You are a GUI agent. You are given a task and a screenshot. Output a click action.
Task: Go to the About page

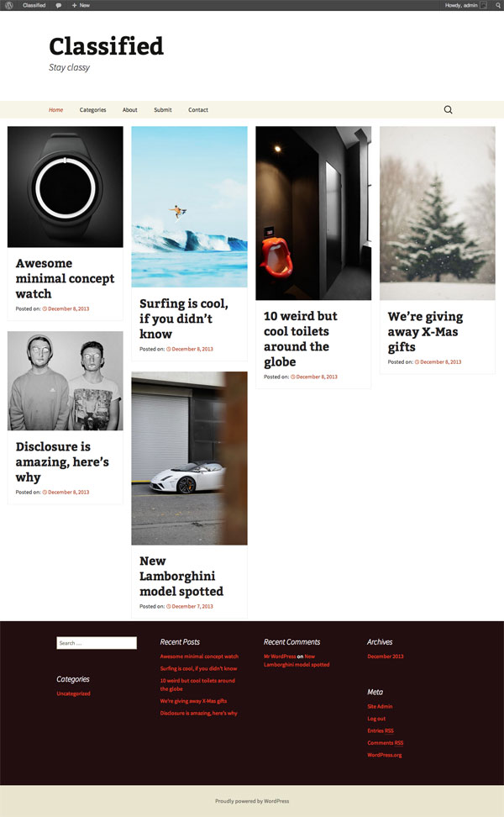(x=129, y=110)
